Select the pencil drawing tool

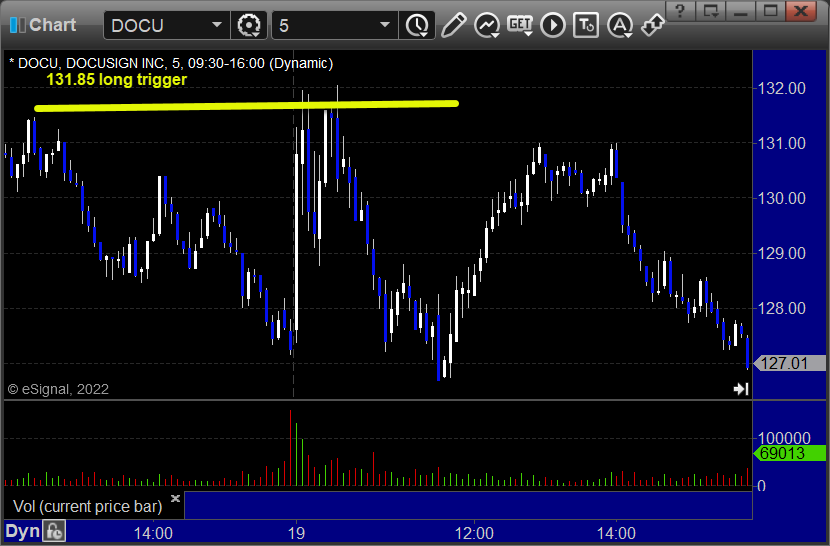[x=454, y=25]
